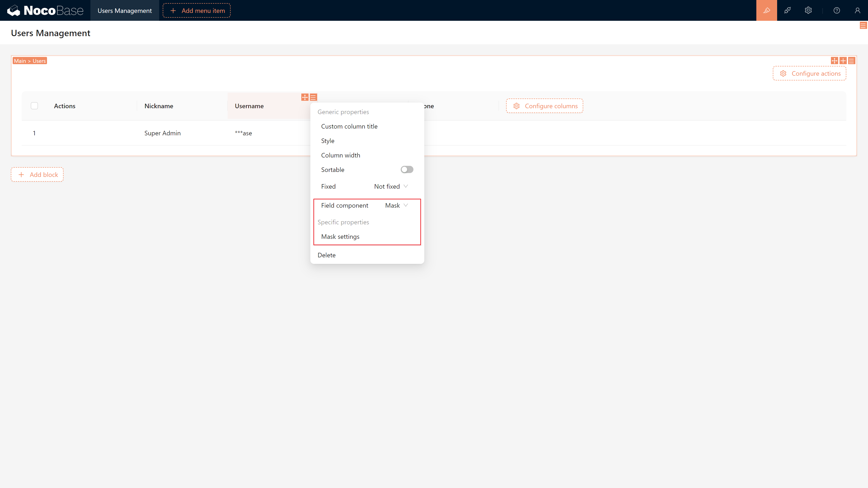This screenshot has height=488, width=868.
Task: Open help question mark icon
Action: pyautogui.click(x=837, y=10)
